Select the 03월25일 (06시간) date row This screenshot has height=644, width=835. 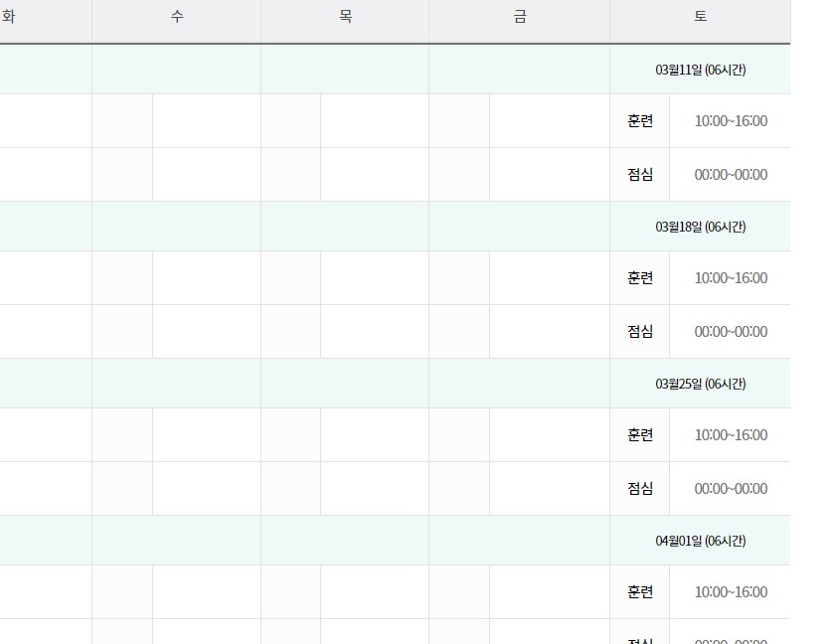click(x=700, y=384)
